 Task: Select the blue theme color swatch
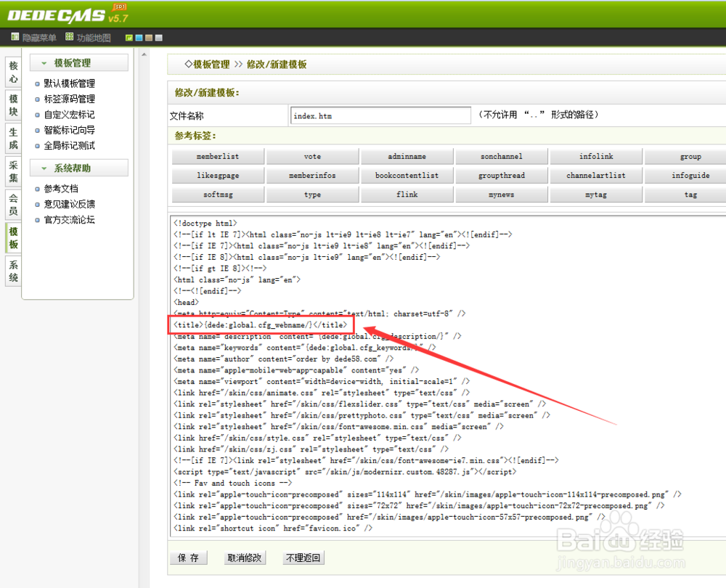(x=139, y=38)
